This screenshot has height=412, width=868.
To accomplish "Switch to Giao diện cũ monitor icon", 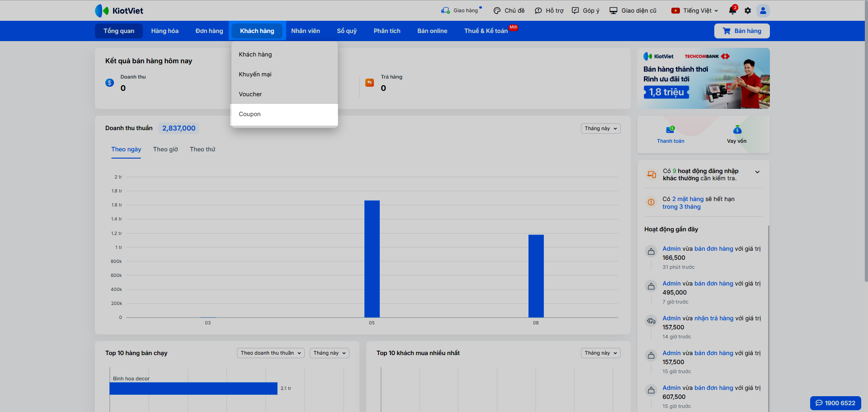I will click(x=613, y=10).
